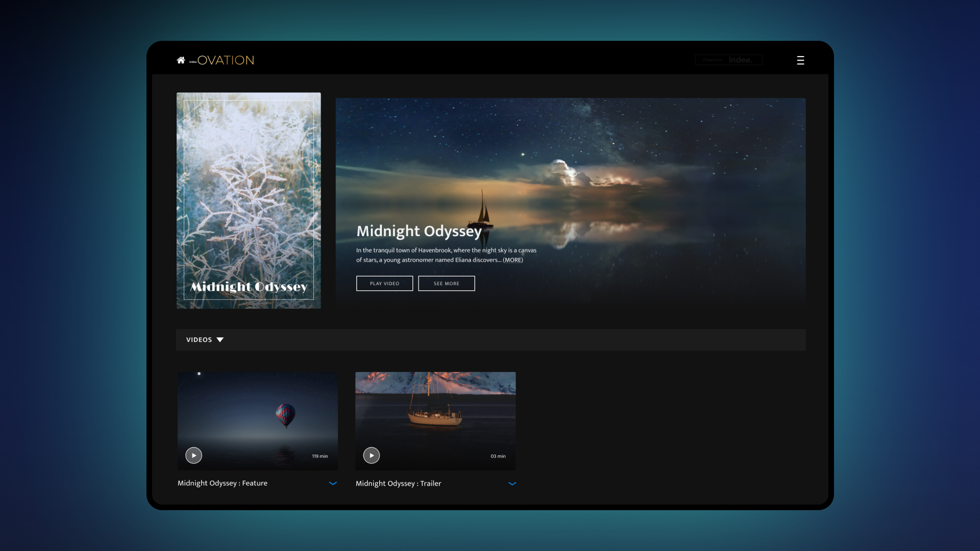
Task: Click the circular play icon on the Trailer video
Action: (x=372, y=455)
